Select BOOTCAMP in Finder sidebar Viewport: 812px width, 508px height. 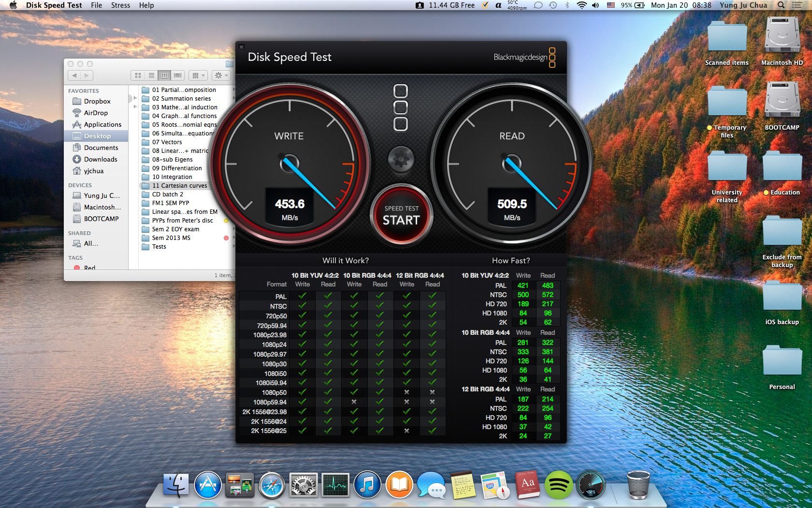tap(96, 219)
